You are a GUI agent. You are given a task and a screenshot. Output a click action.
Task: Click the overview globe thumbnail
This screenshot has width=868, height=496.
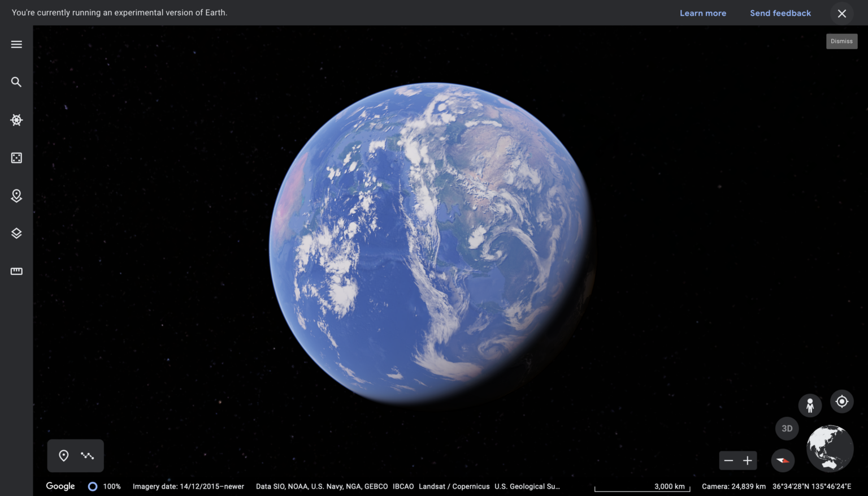click(x=830, y=448)
